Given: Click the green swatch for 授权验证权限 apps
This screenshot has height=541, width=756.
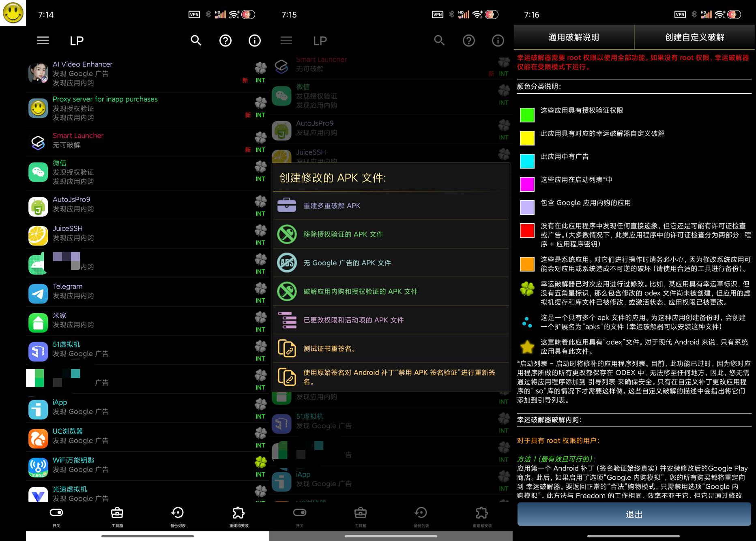Looking at the screenshot, I should [527, 115].
